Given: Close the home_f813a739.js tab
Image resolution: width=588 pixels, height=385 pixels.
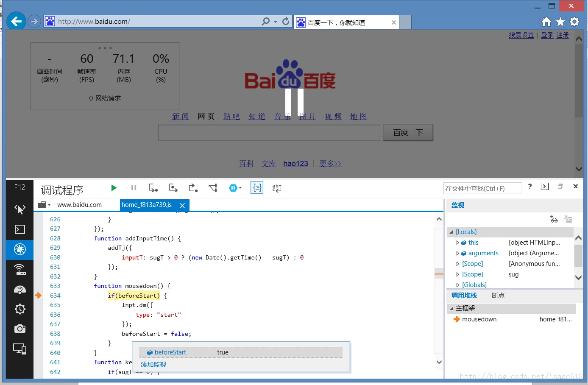Looking at the screenshot, I should pyautogui.click(x=182, y=205).
